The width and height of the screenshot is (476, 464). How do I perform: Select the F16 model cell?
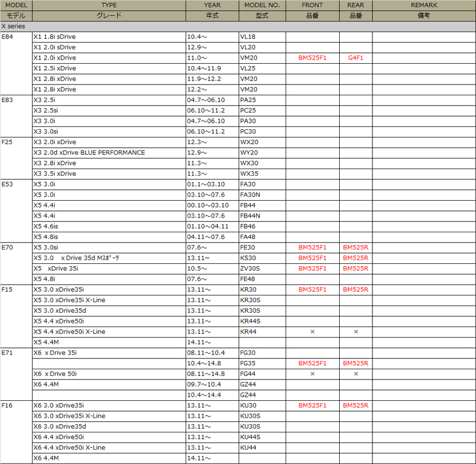[16, 432]
